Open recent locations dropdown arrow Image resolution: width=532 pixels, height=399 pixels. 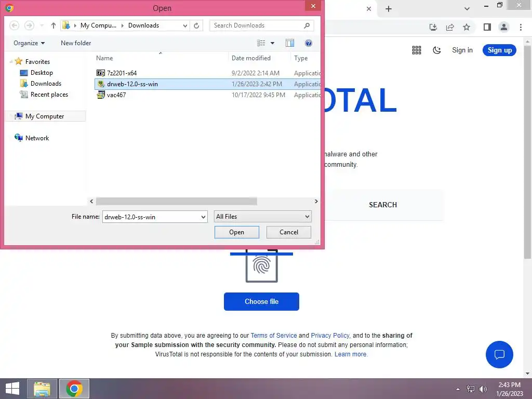pyautogui.click(x=42, y=25)
